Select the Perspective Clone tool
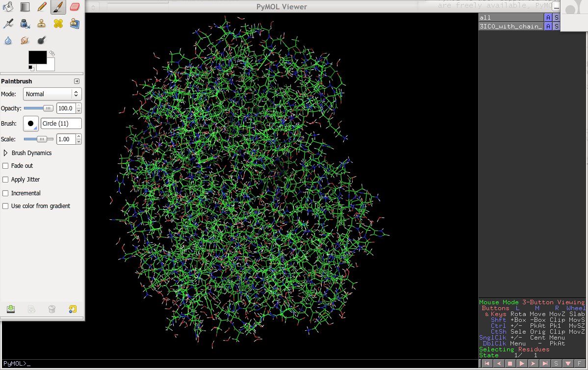The width and height of the screenshot is (588, 370). click(75, 23)
